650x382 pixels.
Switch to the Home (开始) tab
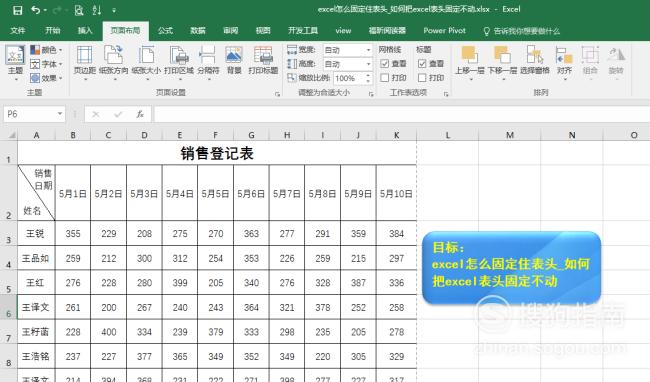[x=53, y=31]
